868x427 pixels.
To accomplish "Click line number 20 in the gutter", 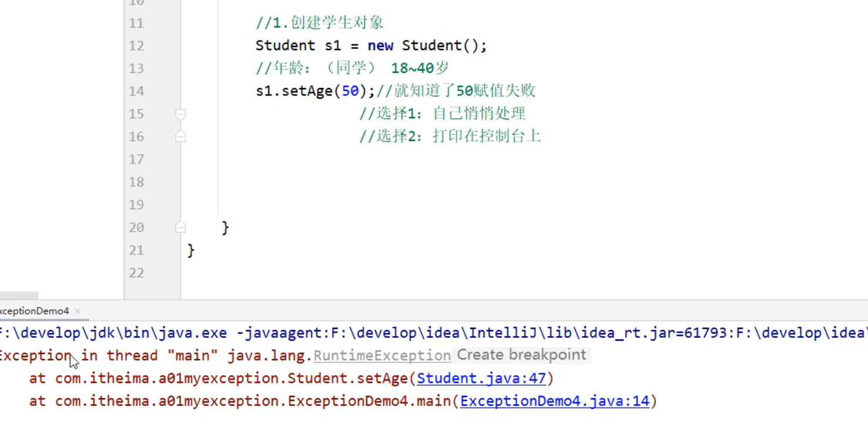I will point(136,227).
